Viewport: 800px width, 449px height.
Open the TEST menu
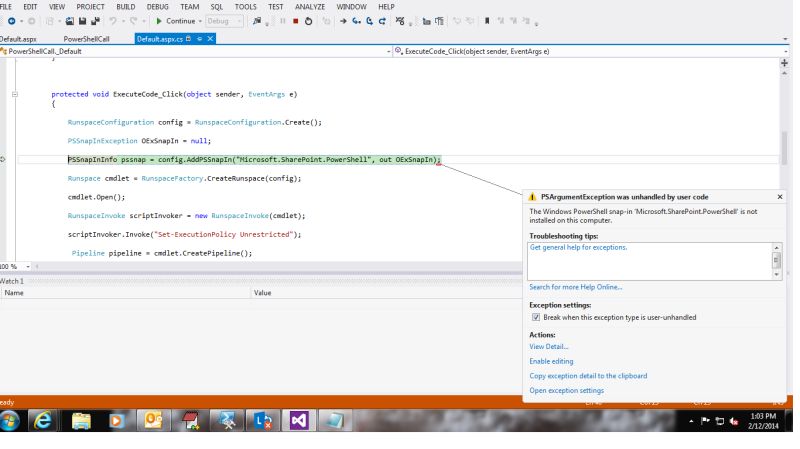[x=276, y=7]
